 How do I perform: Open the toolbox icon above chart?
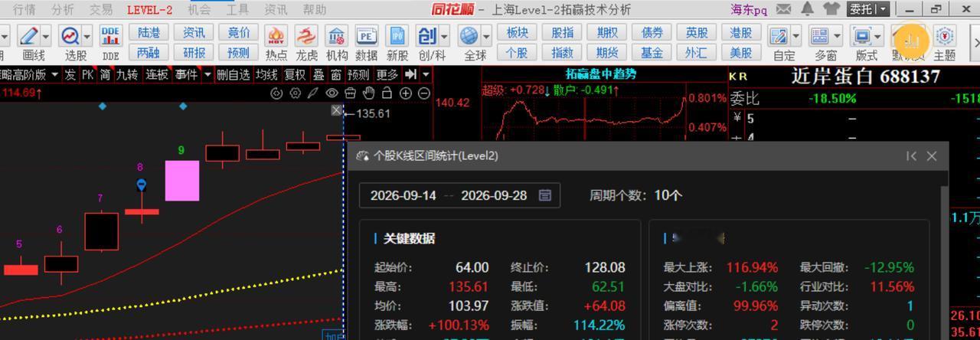coord(350,93)
